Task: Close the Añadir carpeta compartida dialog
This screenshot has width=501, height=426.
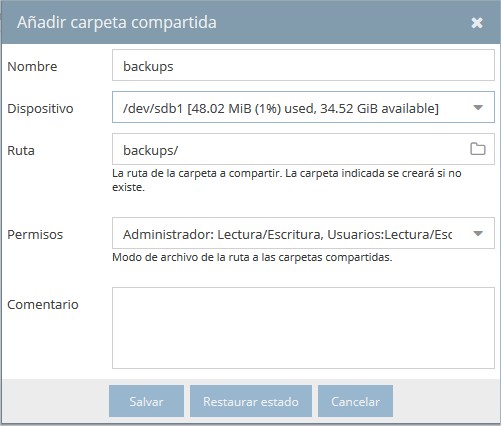Action: 477,23
